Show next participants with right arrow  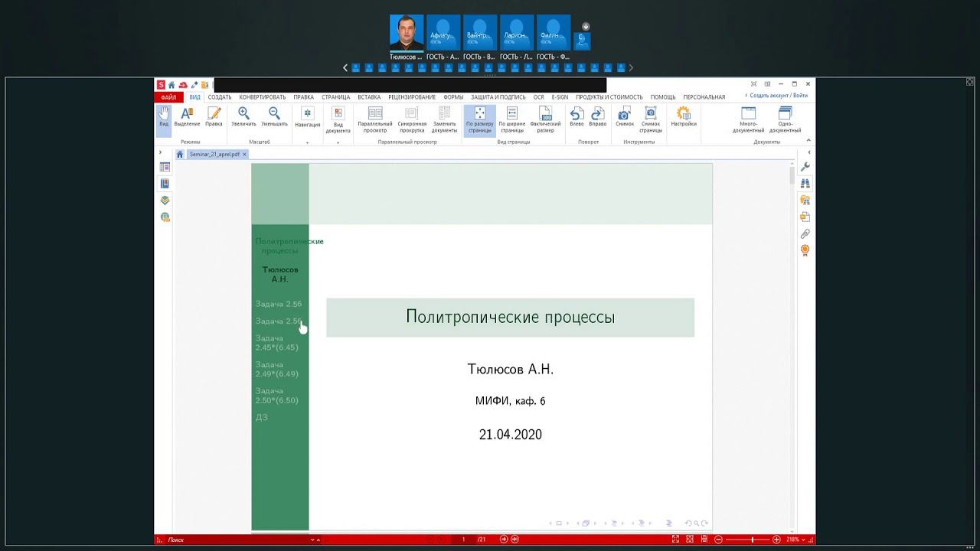[x=631, y=67]
